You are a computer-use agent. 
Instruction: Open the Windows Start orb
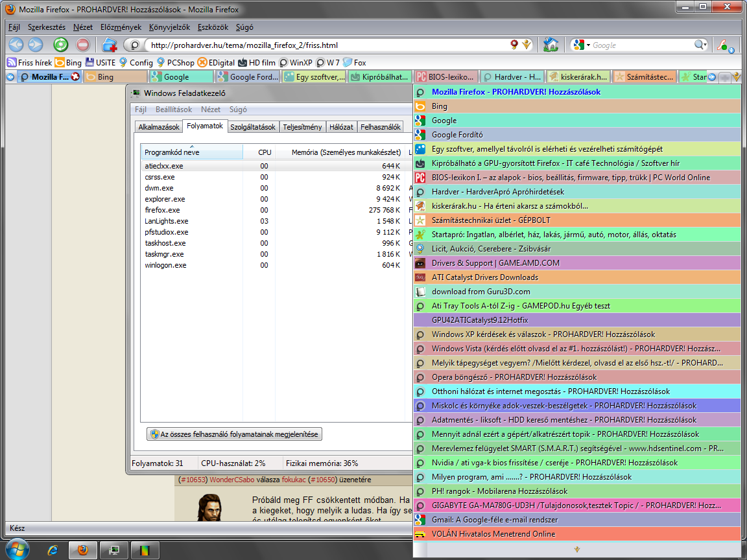point(17,550)
